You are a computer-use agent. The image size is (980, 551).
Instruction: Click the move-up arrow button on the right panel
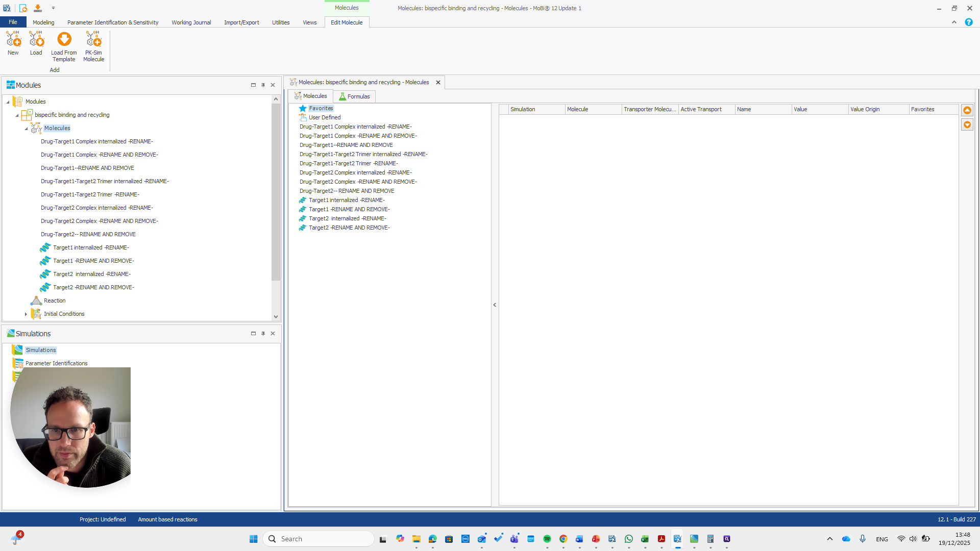pyautogui.click(x=967, y=110)
